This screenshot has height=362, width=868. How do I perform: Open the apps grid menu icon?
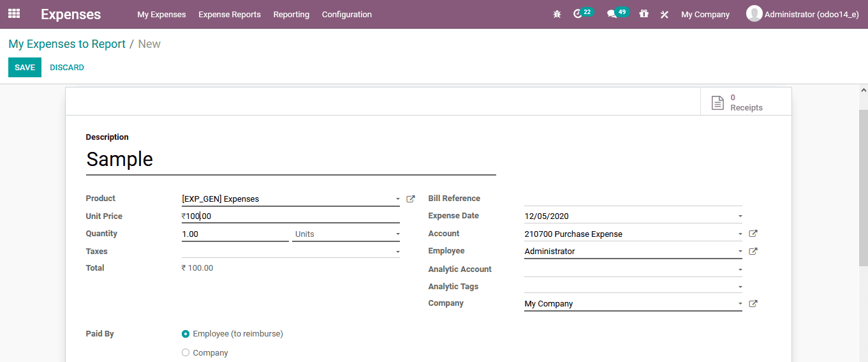[x=14, y=13]
